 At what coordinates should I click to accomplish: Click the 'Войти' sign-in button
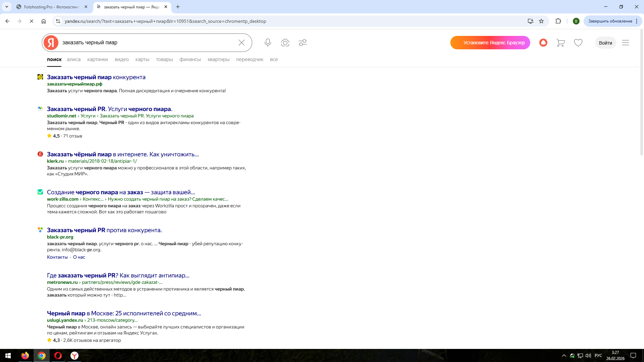(605, 43)
